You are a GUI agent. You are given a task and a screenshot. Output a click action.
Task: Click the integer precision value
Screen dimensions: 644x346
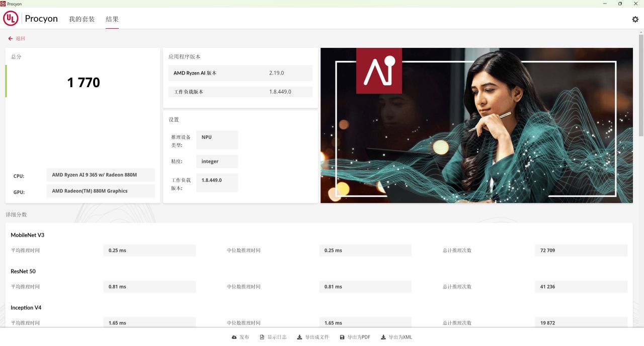217,161
